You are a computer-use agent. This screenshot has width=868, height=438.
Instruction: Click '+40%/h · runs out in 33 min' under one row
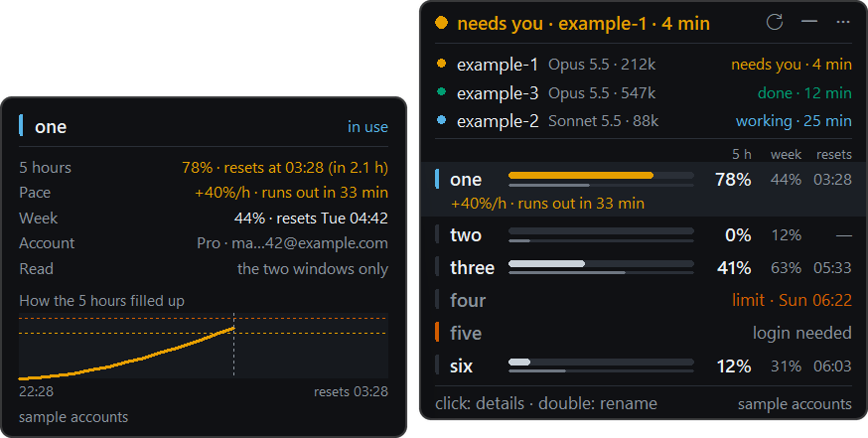tap(548, 204)
